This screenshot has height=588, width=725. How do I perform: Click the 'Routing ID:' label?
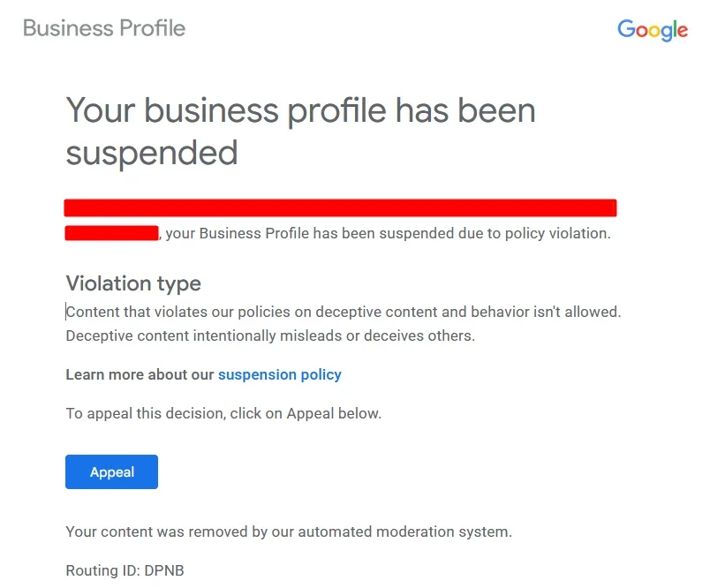pos(102,570)
